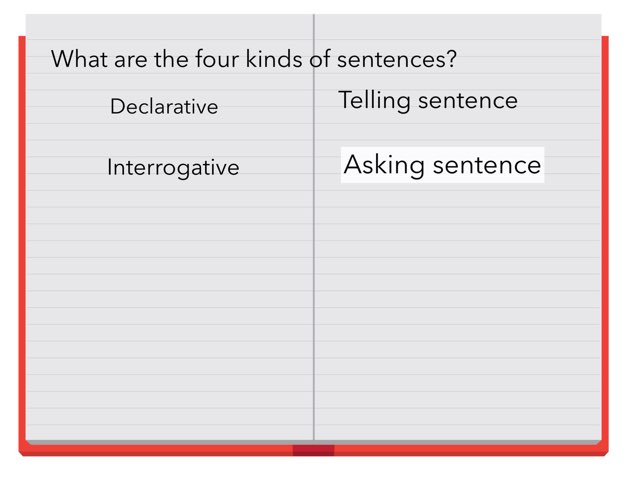Click the "Telling sentence" text

(428, 100)
